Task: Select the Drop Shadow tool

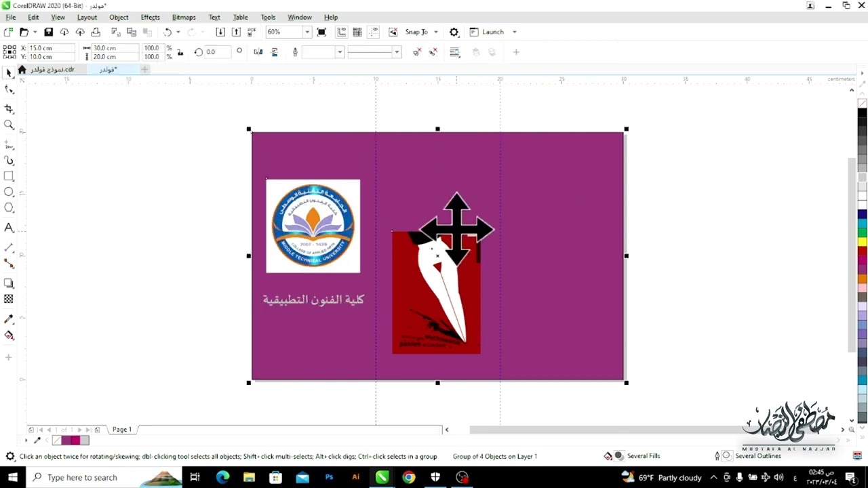Action: (9, 283)
